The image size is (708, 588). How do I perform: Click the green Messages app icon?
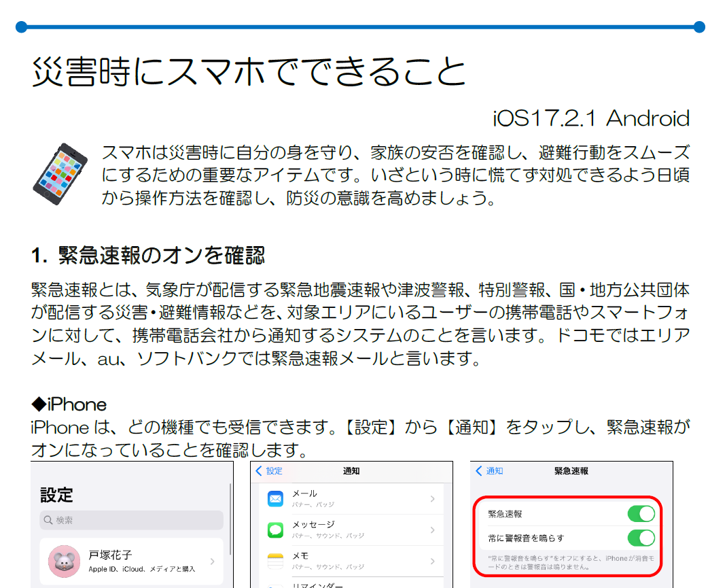275,530
